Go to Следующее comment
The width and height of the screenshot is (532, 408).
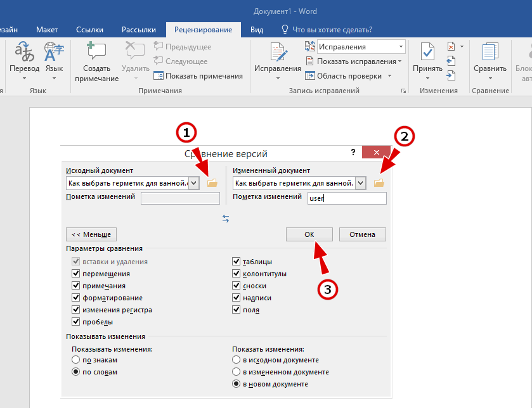[181, 61]
